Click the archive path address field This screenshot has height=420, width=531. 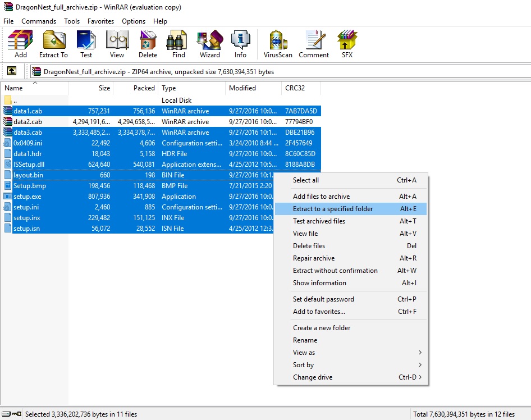point(281,71)
